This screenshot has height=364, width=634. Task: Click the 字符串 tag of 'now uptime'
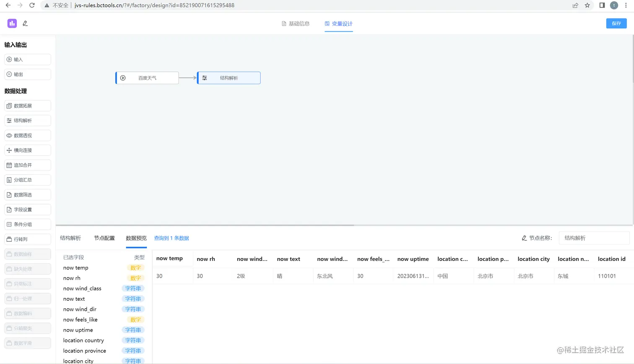(x=133, y=330)
